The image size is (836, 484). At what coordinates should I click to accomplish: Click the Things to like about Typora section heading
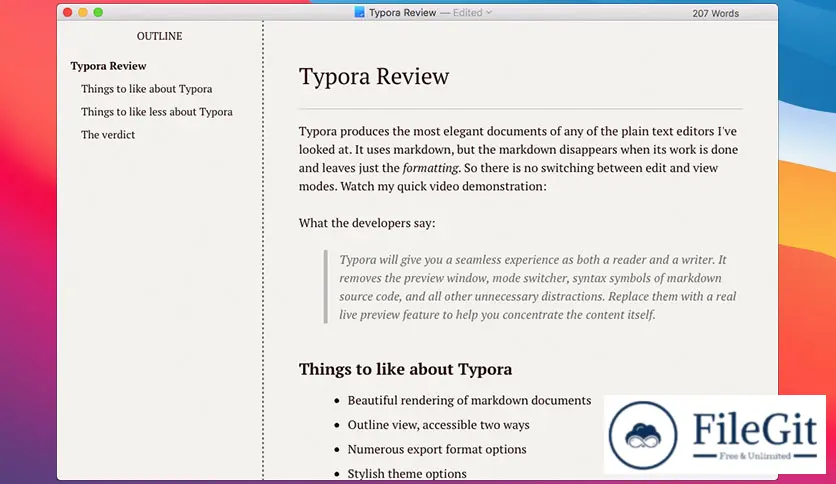(x=405, y=369)
